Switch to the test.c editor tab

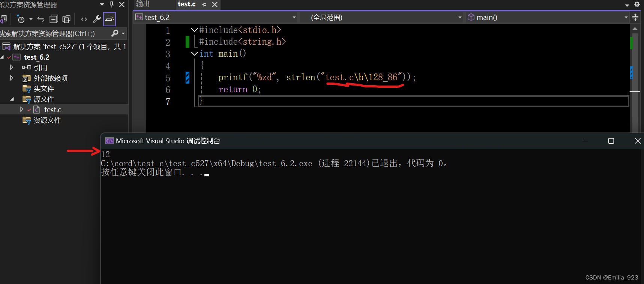(x=187, y=4)
